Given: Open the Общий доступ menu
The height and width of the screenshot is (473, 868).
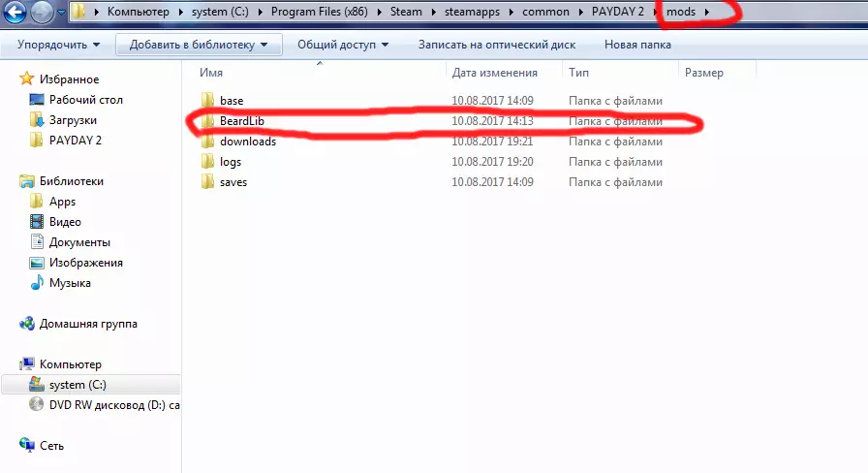Looking at the screenshot, I should tap(343, 45).
